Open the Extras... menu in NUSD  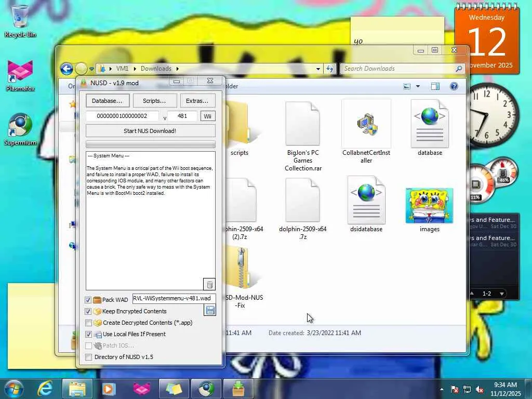click(x=197, y=101)
